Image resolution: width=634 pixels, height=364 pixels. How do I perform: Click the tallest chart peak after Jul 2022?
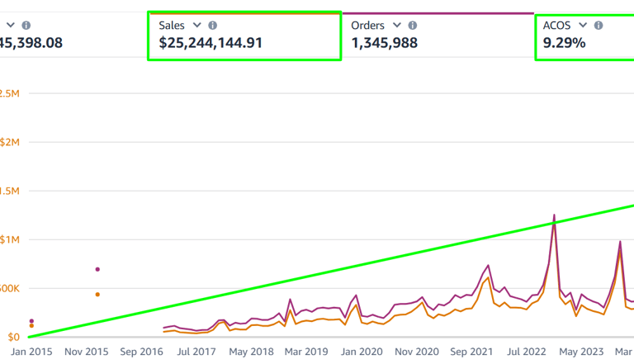pos(554,215)
